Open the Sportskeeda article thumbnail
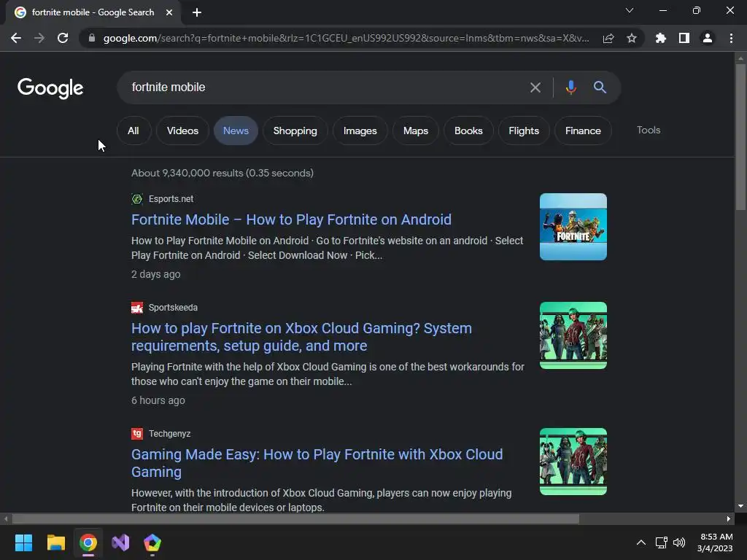Screen dimensions: 747x560 click(x=573, y=335)
